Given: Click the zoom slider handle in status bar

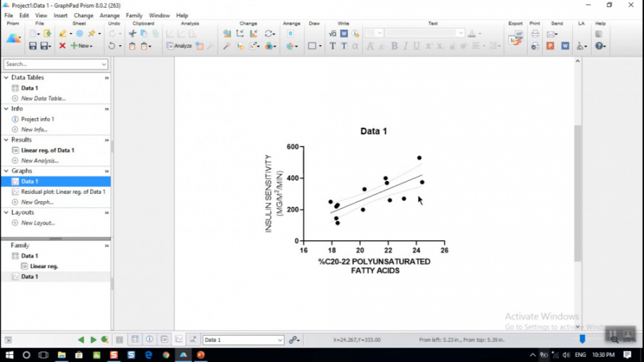Looking at the screenshot, I should (x=582, y=339).
